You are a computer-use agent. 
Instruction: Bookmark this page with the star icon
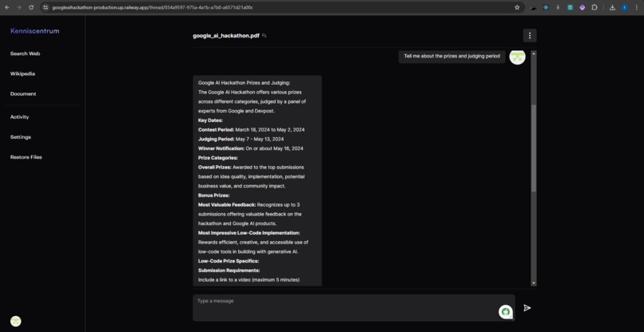pyautogui.click(x=517, y=7)
